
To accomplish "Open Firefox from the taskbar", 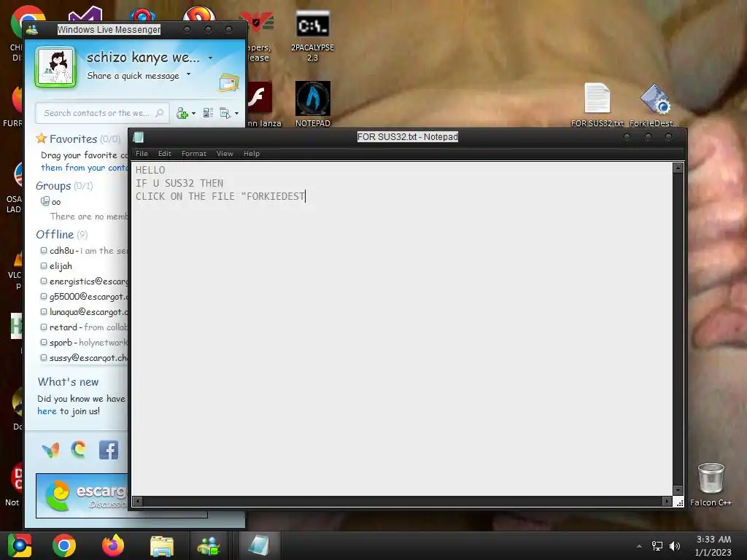I will tap(113, 545).
